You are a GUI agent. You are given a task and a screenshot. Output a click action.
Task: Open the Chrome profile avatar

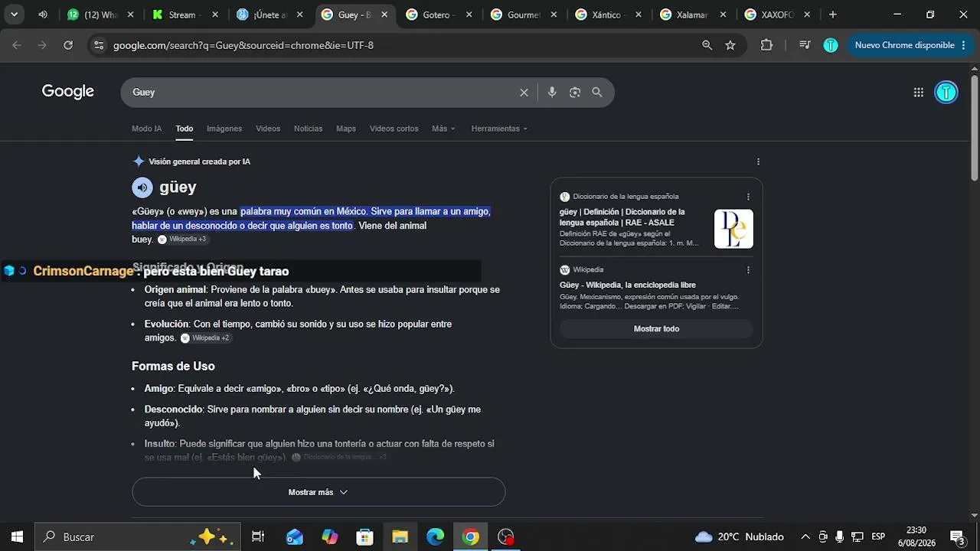pos(831,45)
